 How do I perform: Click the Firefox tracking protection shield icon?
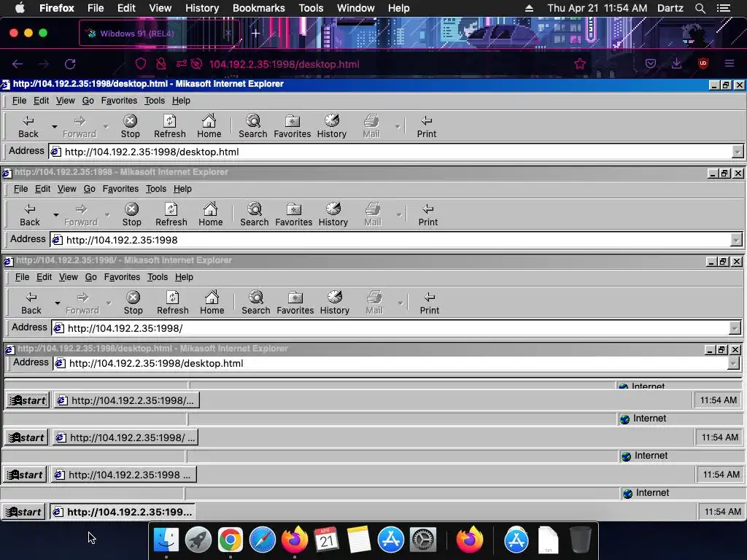click(x=141, y=64)
